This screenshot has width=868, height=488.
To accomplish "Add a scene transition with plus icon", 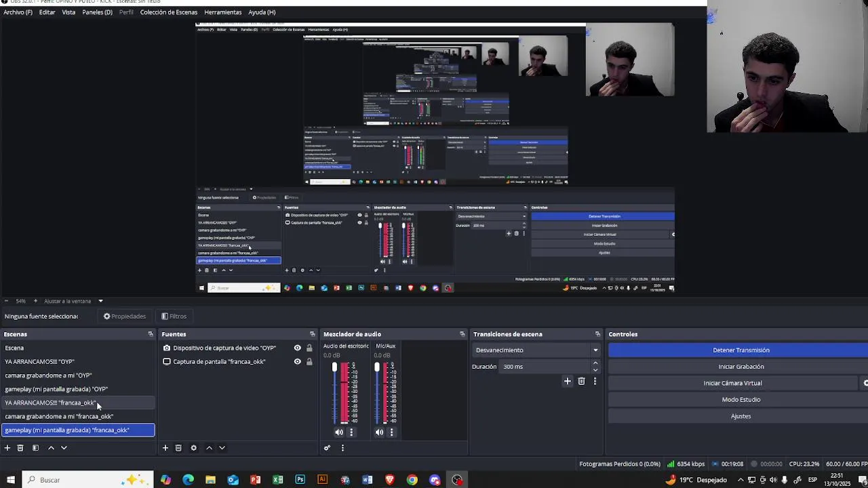I will click(x=568, y=382).
